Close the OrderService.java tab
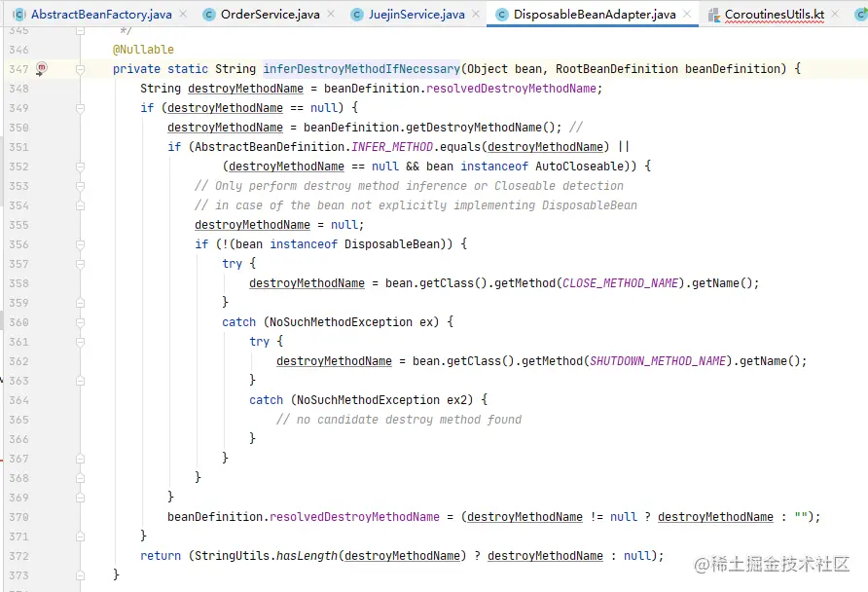 click(x=331, y=14)
